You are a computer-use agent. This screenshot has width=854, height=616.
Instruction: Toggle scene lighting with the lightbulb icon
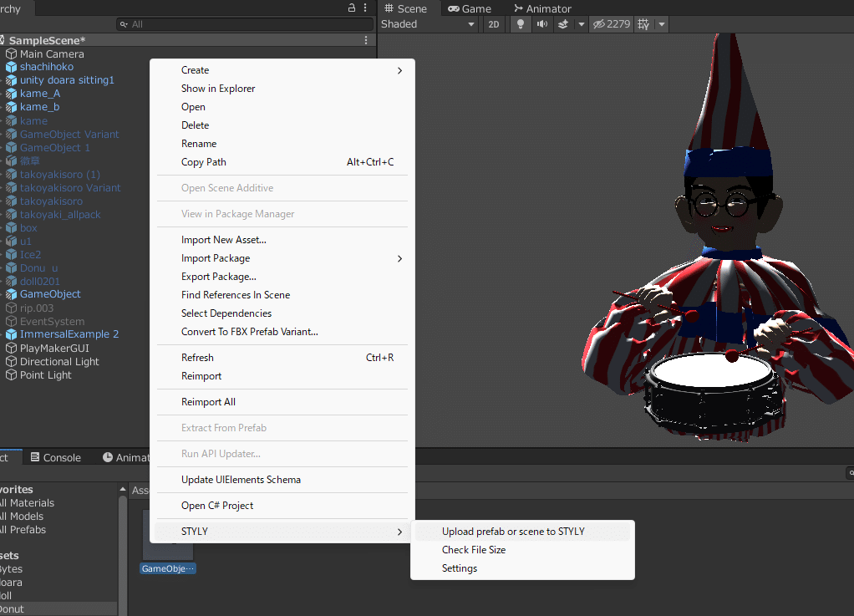(521, 24)
